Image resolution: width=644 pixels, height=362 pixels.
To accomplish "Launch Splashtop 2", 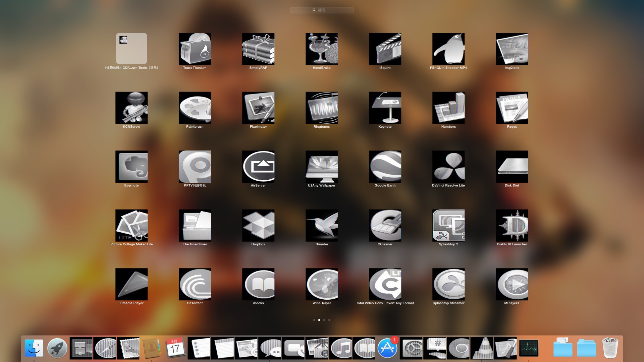I will pos(448,226).
